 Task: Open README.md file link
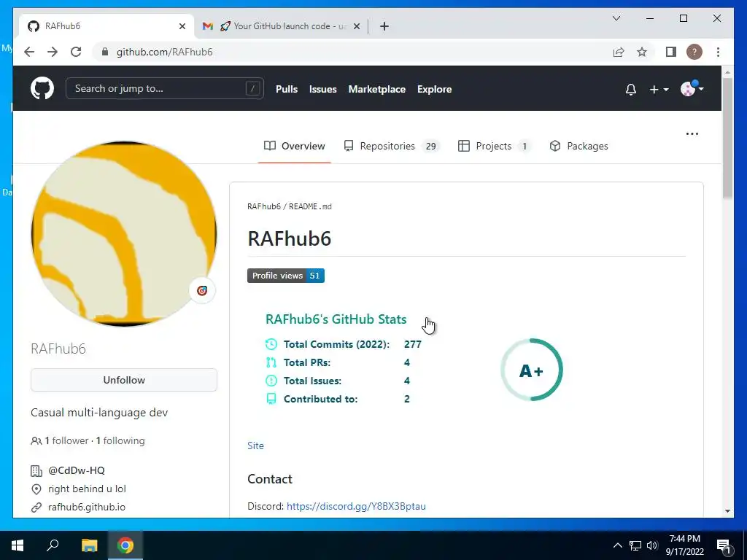coord(310,206)
